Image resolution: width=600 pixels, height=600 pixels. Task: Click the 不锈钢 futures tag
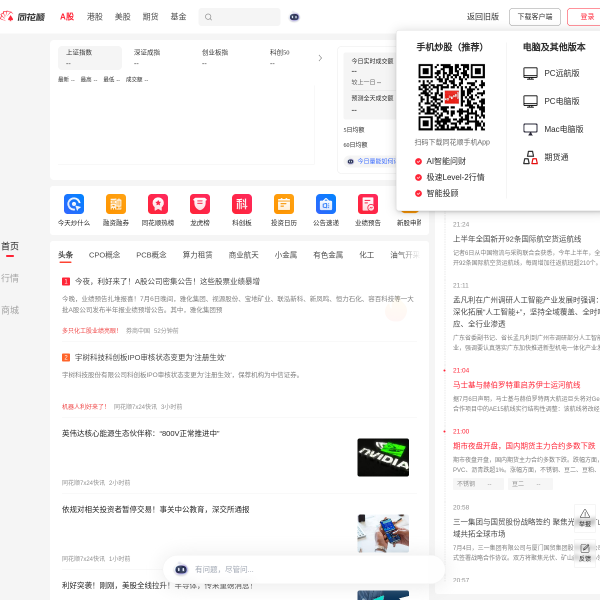478,484
